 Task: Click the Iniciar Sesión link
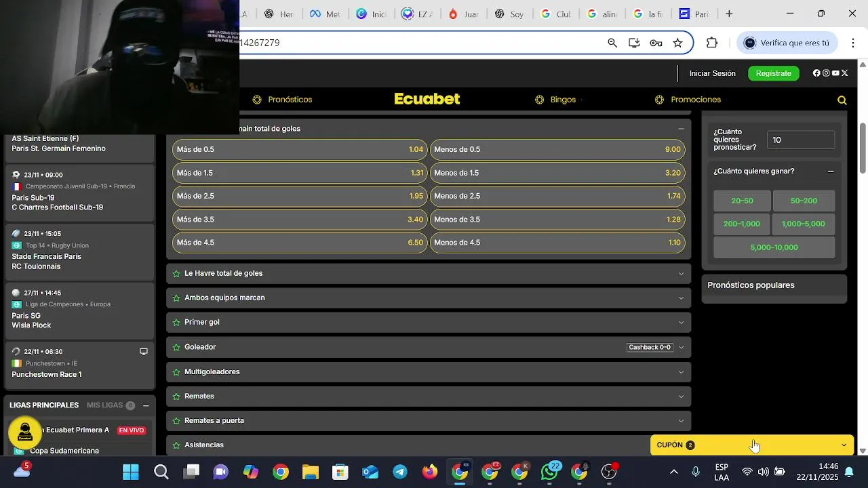tap(712, 73)
